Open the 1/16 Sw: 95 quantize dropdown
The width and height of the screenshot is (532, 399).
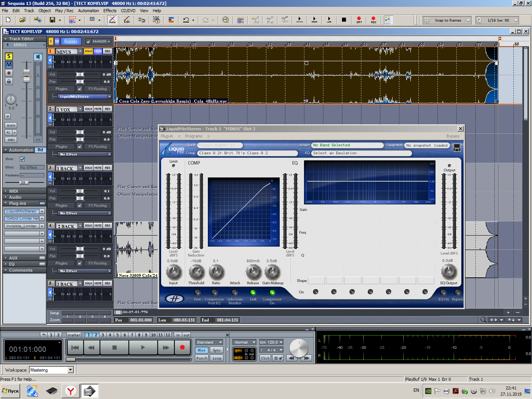[x=516, y=20]
